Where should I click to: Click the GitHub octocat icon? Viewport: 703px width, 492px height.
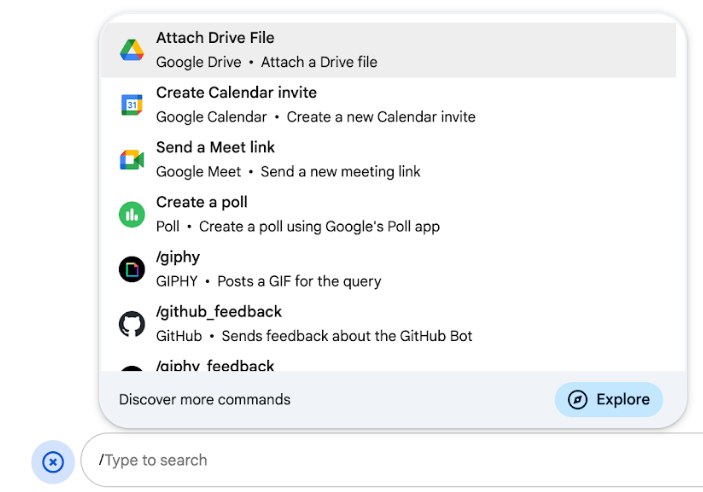click(132, 324)
